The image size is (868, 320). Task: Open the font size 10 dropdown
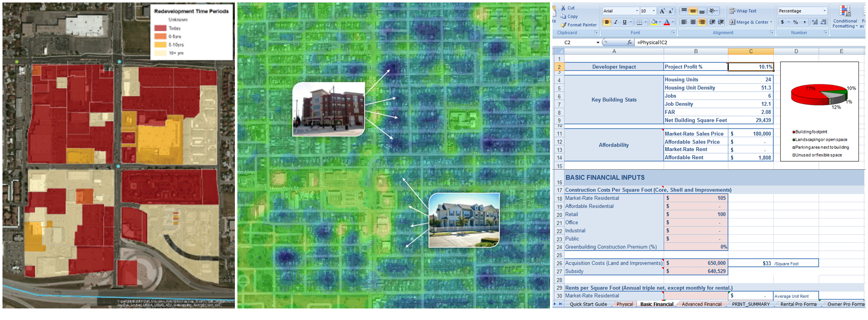654,11
